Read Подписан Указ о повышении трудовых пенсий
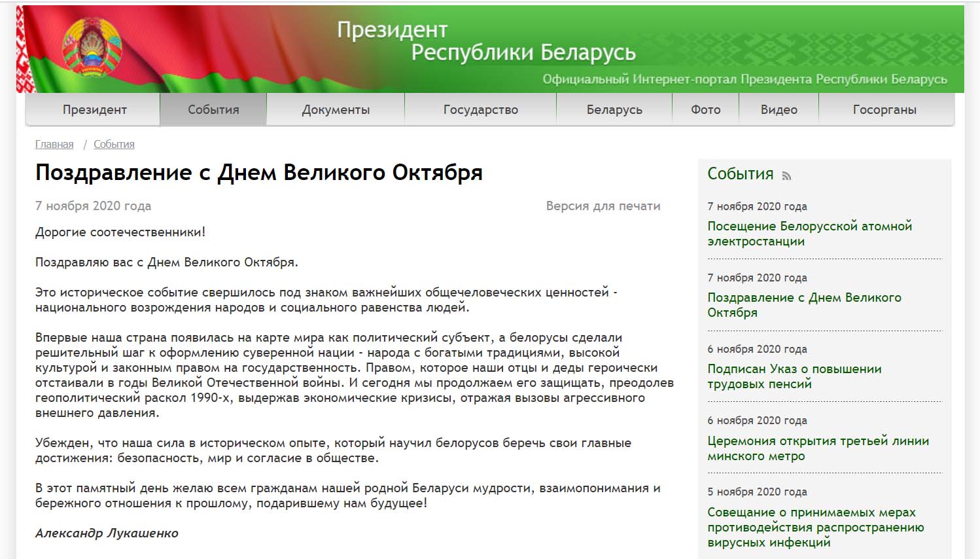The width and height of the screenshot is (980, 559). point(794,376)
